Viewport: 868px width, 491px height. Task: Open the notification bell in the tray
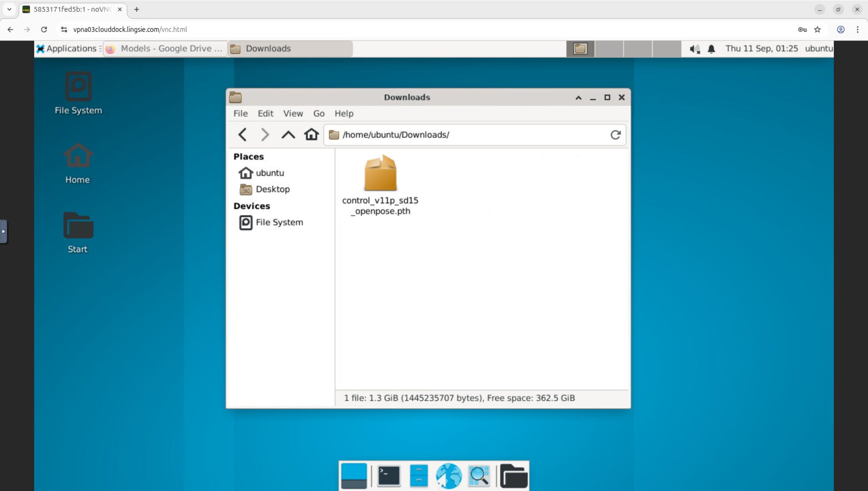pyautogui.click(x=711, y=49)
